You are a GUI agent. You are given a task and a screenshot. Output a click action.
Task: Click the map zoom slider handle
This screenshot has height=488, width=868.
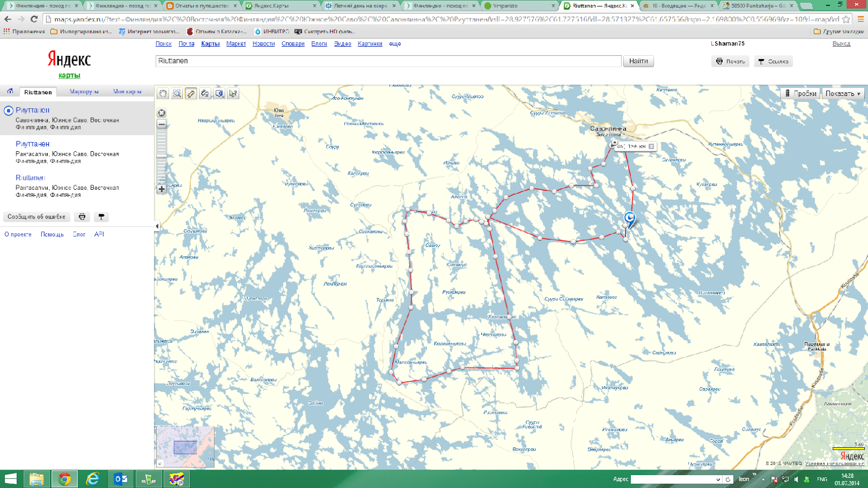point(162,157)
